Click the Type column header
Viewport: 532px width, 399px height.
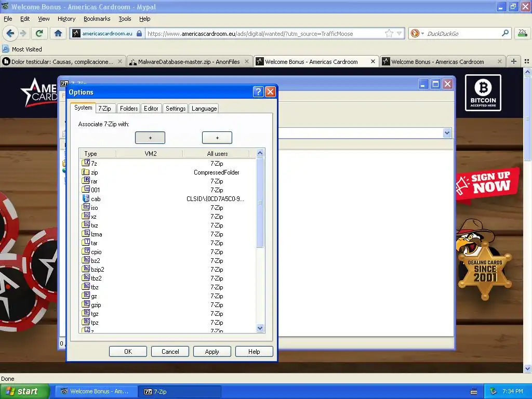(98, 153)
